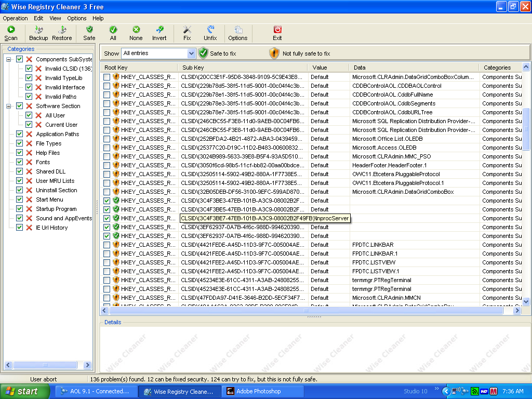Viewport: 532px width, 399px height.
Task: Open Options from the toolbar
Action: pos(237,33)
